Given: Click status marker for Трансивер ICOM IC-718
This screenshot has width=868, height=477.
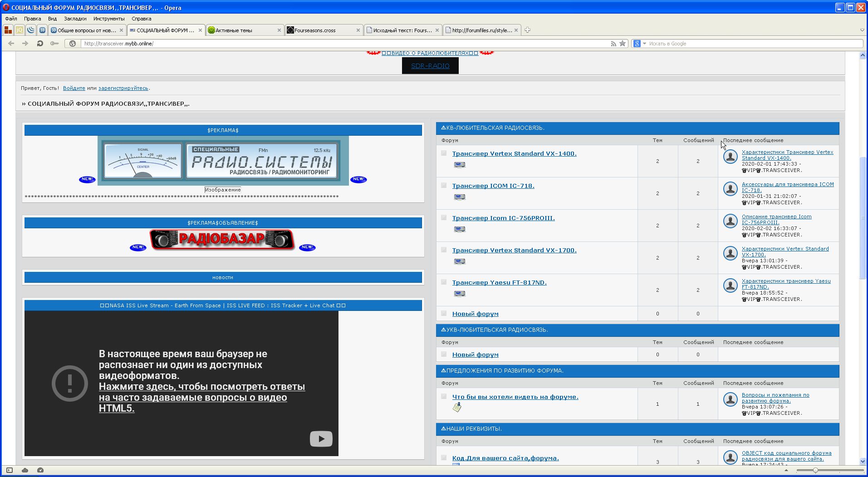Looking at the screenshot, I should coord(444,185).
